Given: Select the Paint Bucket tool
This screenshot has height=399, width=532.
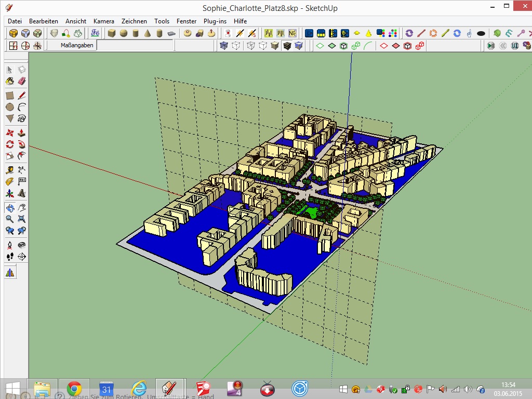Looking at the screenshot, I should [x=10, y=81].
